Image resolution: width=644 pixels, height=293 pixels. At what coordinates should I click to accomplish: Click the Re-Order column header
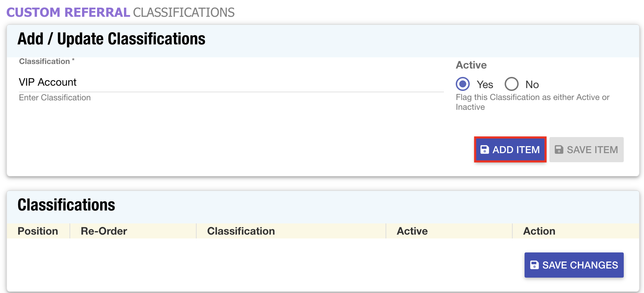pyautogui.click(x=104, y=231)
